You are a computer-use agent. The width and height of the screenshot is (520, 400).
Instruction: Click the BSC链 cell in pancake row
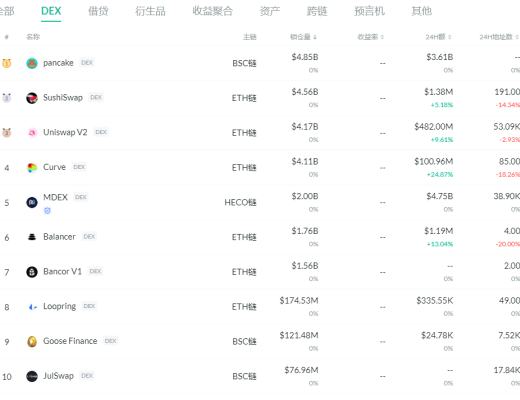click(x=244, y=63)
